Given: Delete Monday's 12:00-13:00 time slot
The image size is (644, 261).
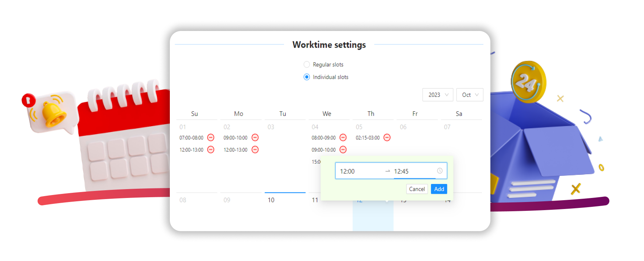Looking at the screenshot, I should click(255, 150).
